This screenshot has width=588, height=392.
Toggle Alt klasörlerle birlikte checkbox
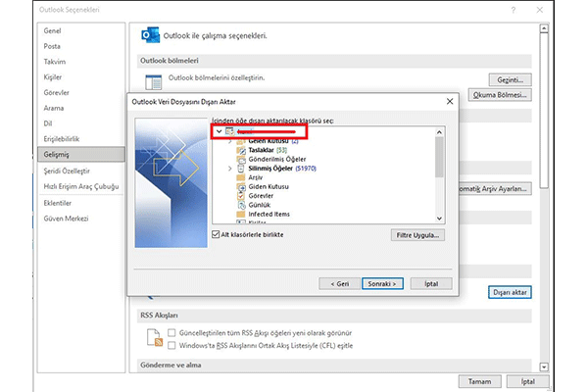[216, 234]
